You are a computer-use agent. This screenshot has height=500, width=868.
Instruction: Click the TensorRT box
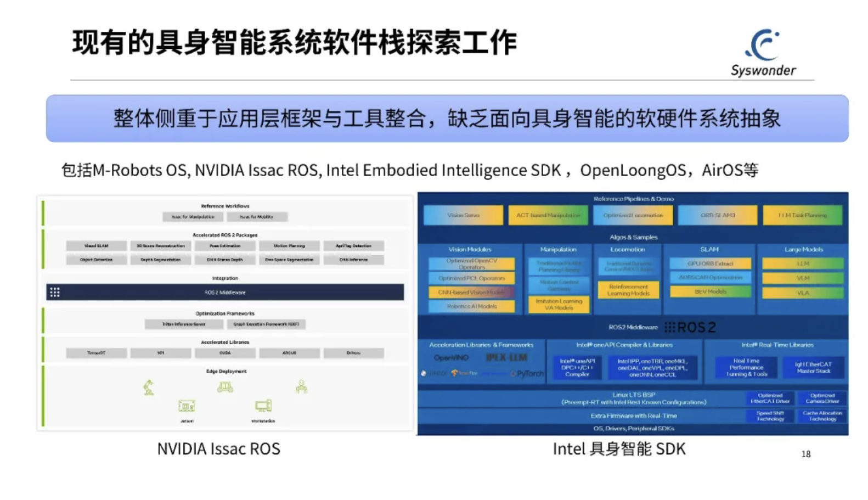coord(96,353)
